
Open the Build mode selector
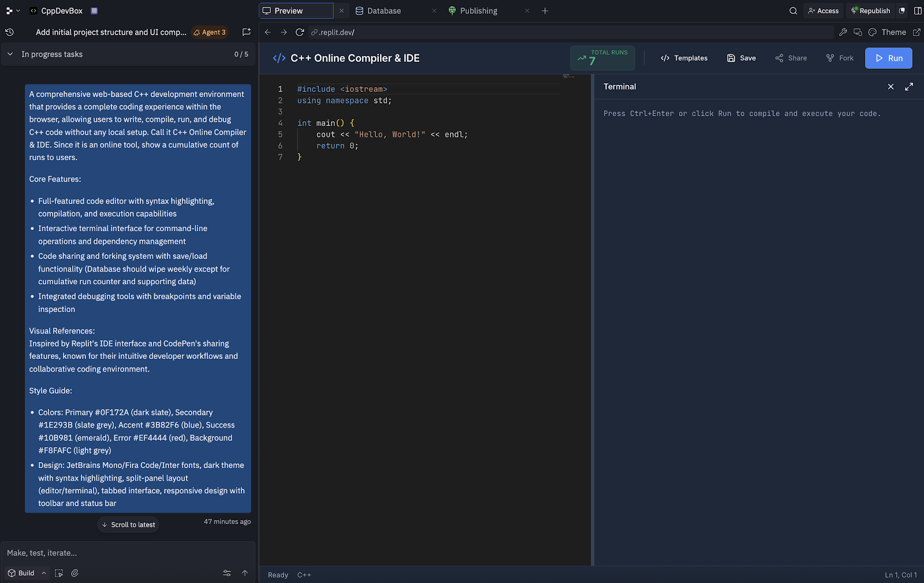point(27,573)
